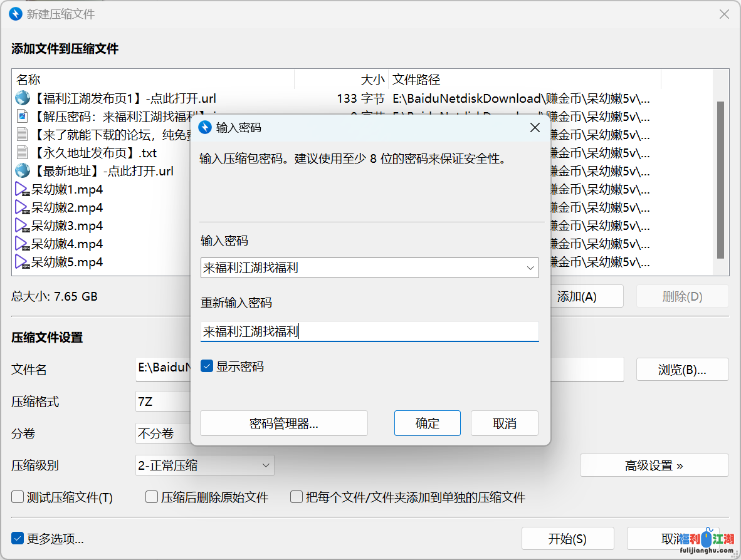741x560 pixels.
Task: Expand 高级设置 » options
Action: pos(654,465)
